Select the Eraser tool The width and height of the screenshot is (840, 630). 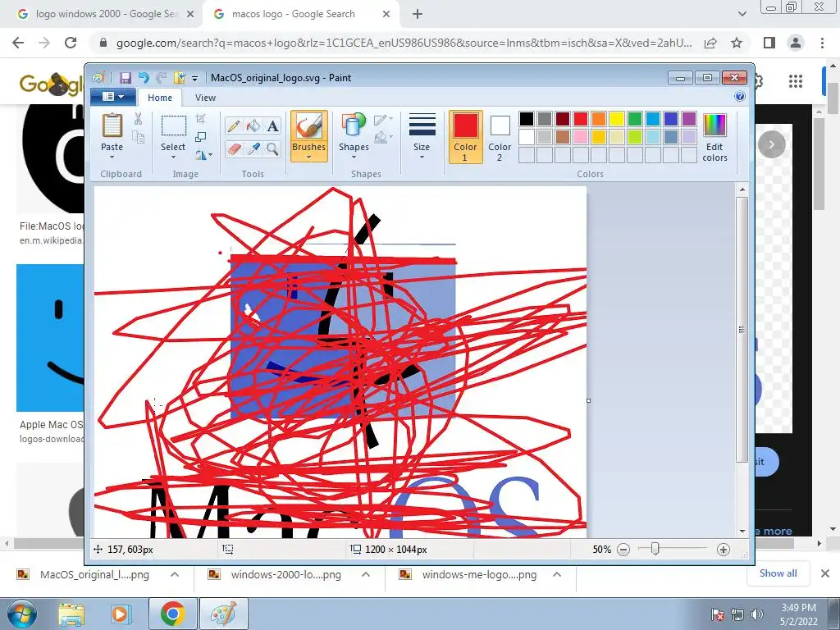coord(234,148)
